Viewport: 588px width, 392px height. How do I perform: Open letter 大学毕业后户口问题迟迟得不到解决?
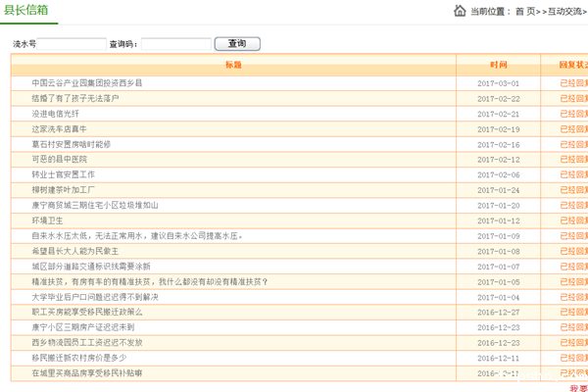pos(94,297)
